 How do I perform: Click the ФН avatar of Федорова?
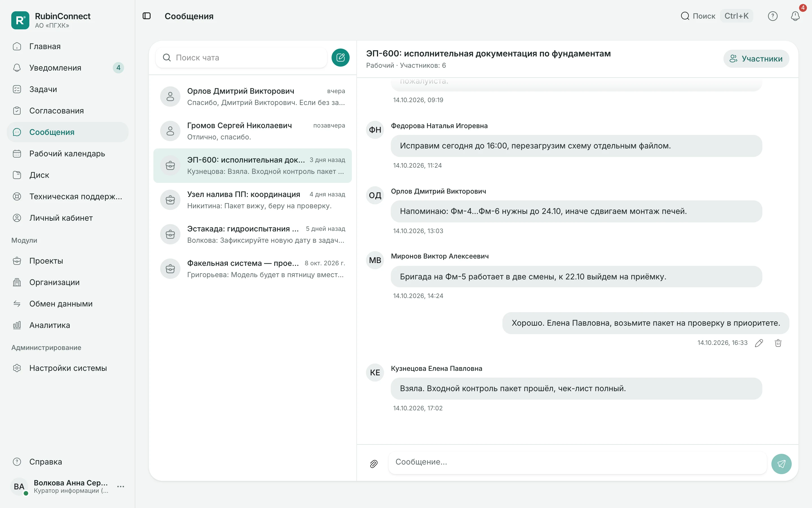[x=375, y=130]
